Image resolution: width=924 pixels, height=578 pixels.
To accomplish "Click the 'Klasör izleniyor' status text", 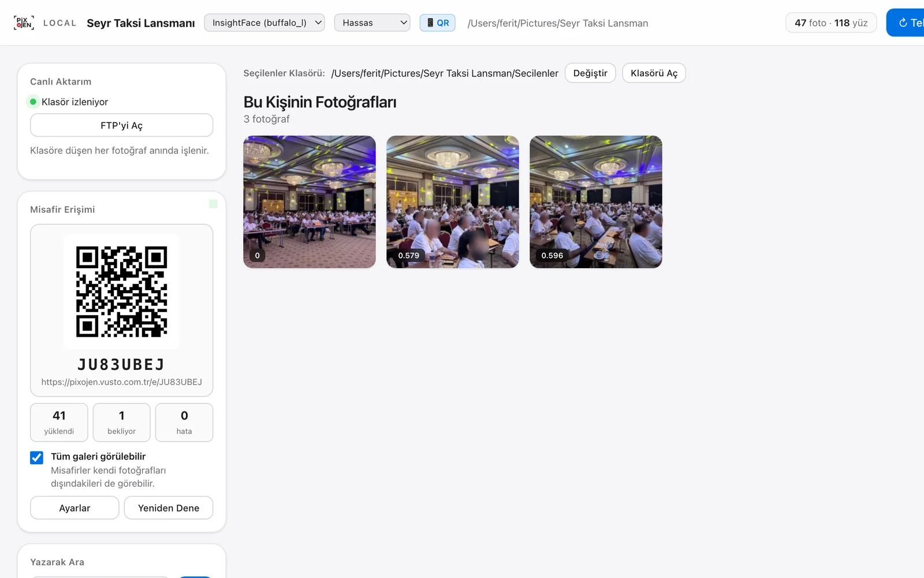I will 75,102.
